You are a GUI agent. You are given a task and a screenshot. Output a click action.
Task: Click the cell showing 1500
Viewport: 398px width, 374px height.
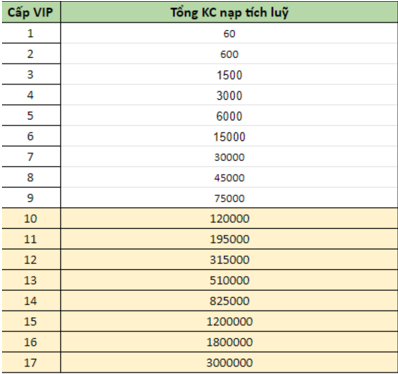pos(229,75)
